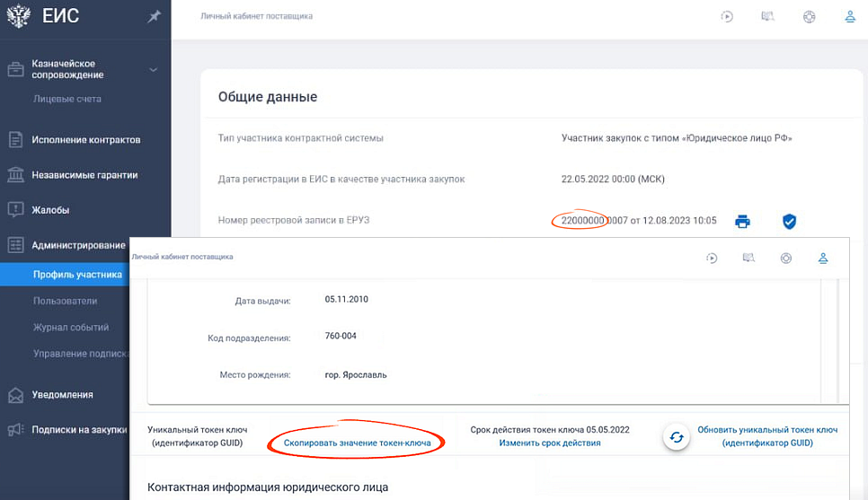Viewport: 868px width, 500px height.
Task: Open the user profile icon in the top header
Action: pyautogui.click(x=849, y=17)
